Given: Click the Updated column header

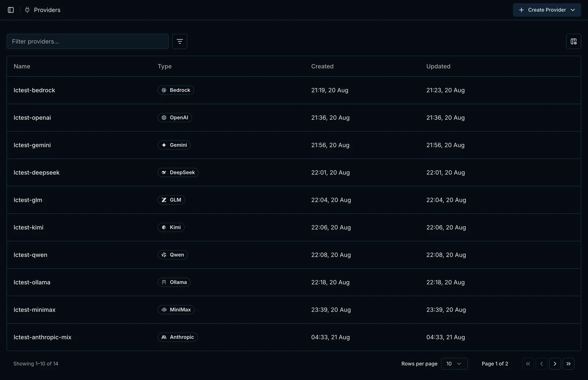Looking at the screenshot, I should pyautogui.click(x=438, y=66).
